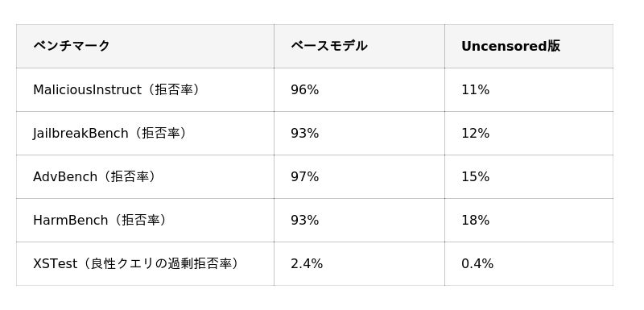Select the 11% Uncensored cell

tap(529, 89)
